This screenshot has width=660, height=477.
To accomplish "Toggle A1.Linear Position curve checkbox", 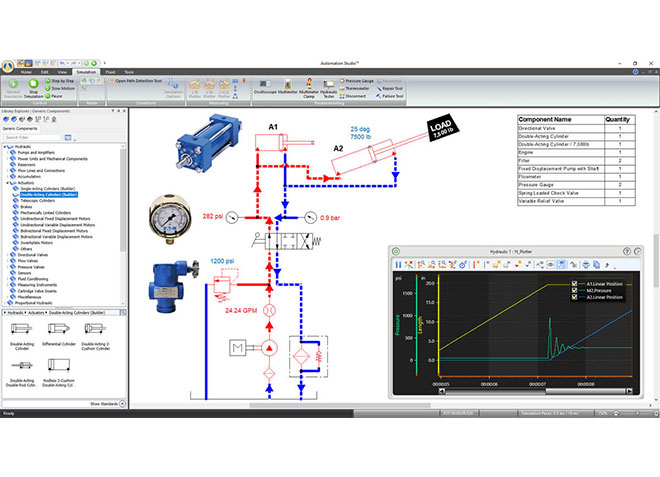I will (x=574, y=284).
